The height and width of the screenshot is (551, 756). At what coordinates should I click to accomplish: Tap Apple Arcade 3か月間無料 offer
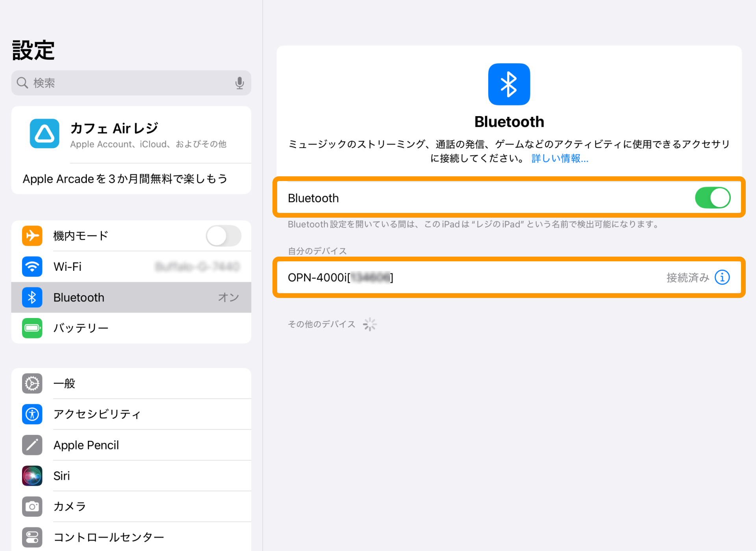[131, 179]
